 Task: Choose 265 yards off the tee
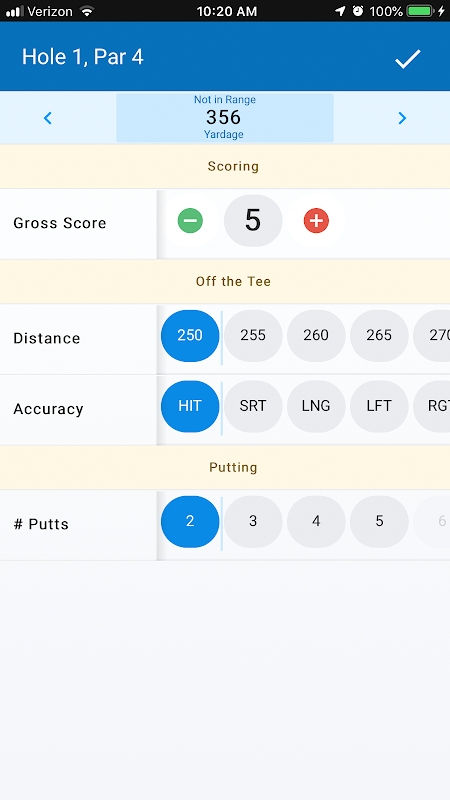point(379,336)
